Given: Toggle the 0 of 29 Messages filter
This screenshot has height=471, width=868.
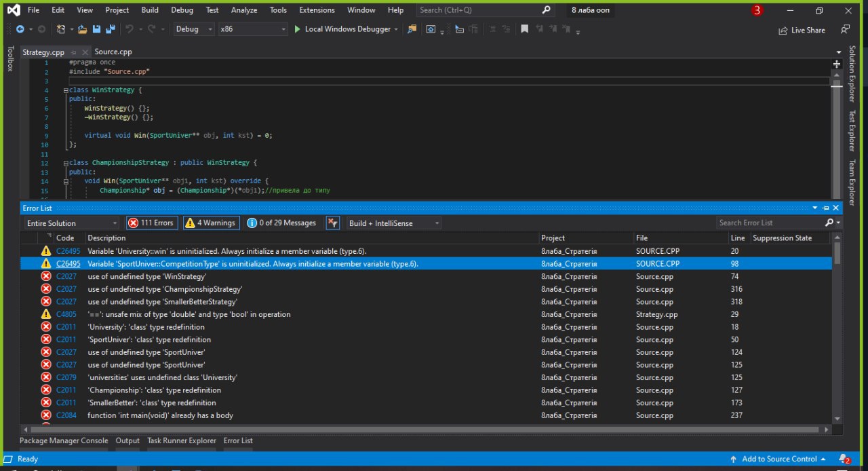Looking at the screenshot, I should (282, 223).
